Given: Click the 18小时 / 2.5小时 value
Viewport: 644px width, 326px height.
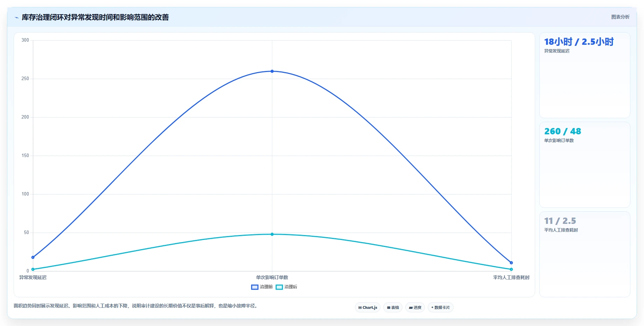Looking at the screenshot, I should click(x=579, y=42).
